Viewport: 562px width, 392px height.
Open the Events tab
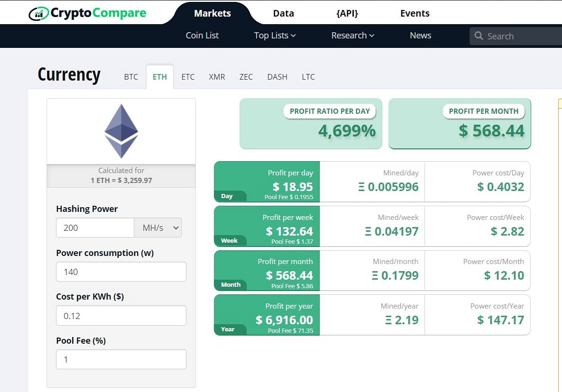415,13
